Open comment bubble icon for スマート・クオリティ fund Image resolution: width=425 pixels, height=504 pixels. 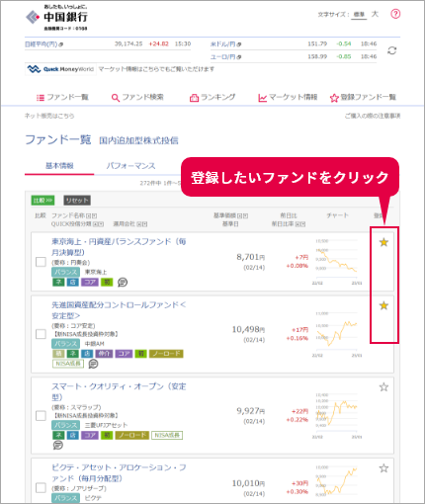(57, 445)
